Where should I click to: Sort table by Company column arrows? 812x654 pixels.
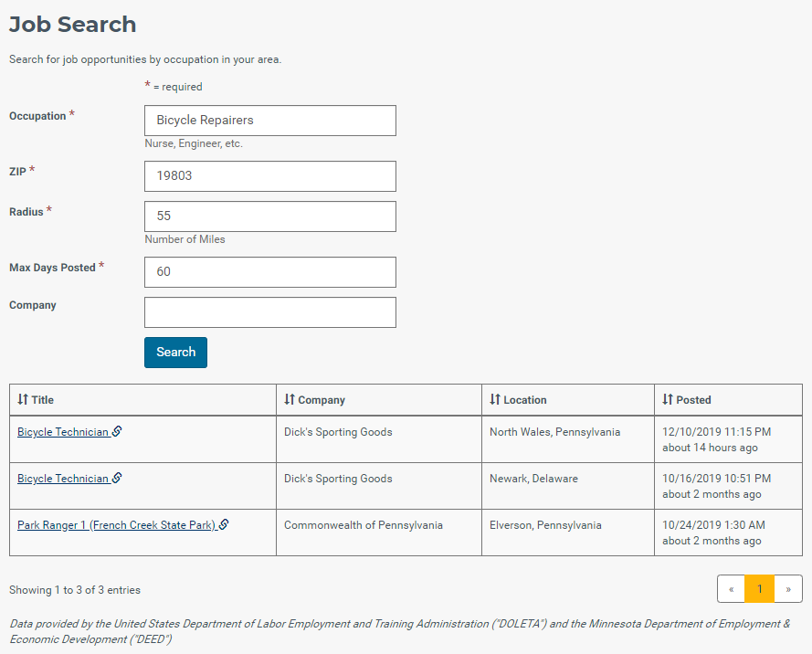click(289, 399)
